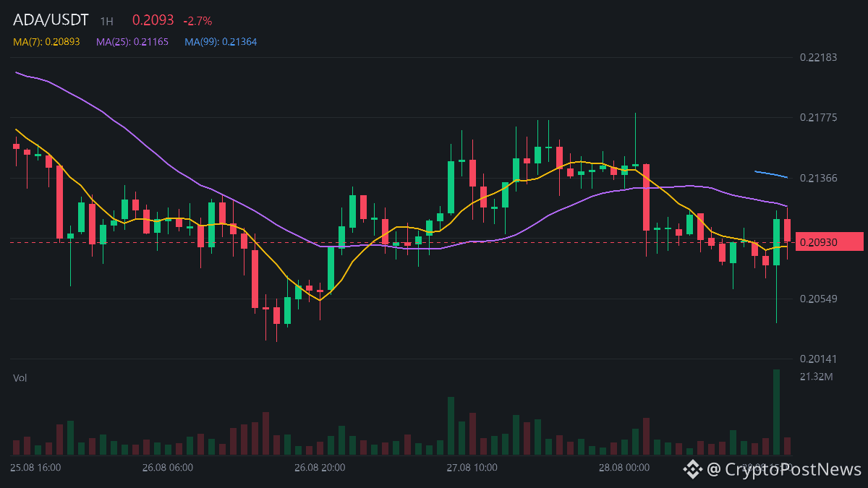Image resolution: width=868 pixels, height=488 pixels.
Task: Click the CryptoPostNews logo icon
Action: [694, 470]
